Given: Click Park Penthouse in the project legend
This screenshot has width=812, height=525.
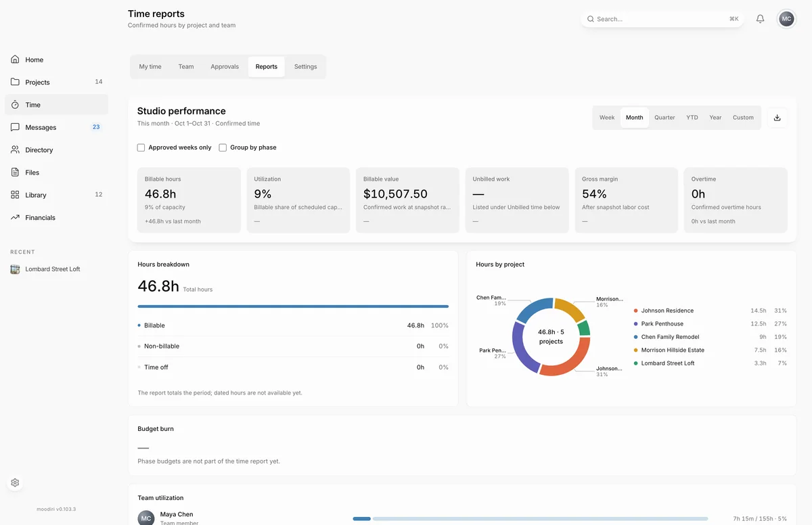Looking at the screenshot, I should (x=662, y=324).
